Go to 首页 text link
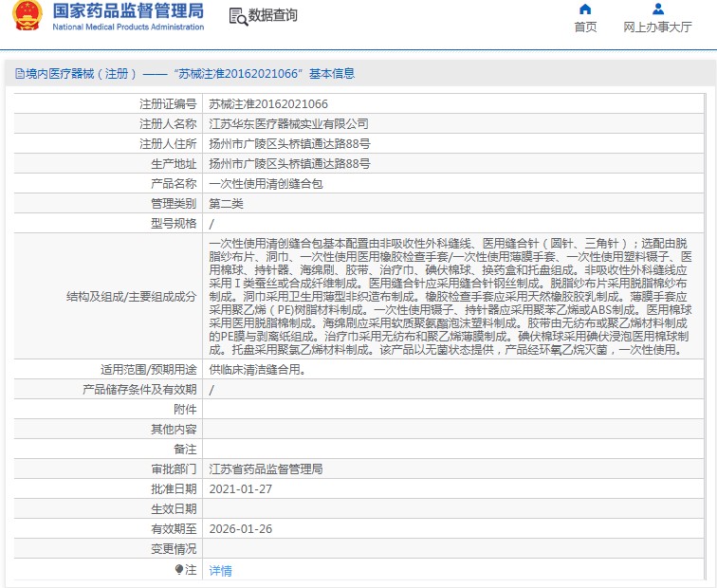 point(585,27)
